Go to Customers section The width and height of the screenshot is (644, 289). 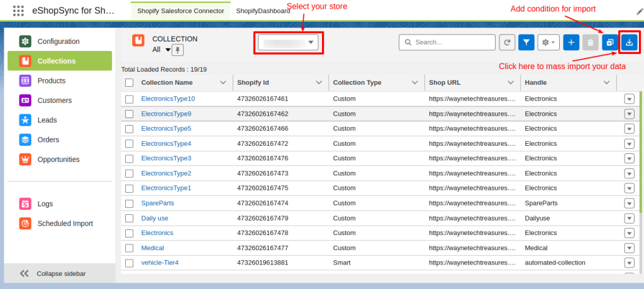tap(60, 100)
